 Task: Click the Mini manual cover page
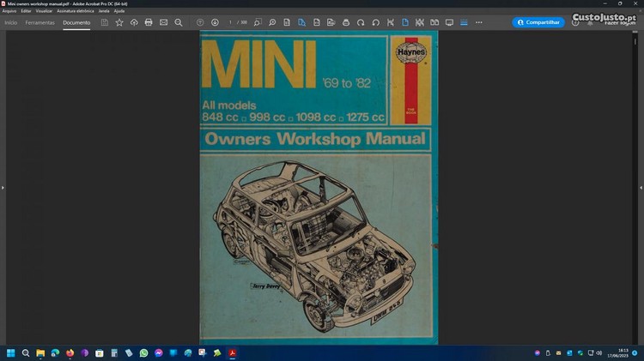pyautogui.click(x=318, y=187)
